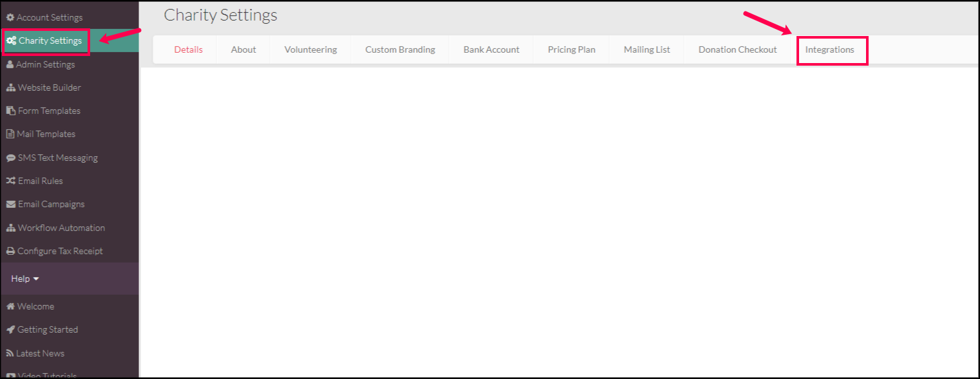Click the shuffle icon beside Email Rules
Image resolution: width=980 pixels, height=379 pixels.
tap(11, 181)
